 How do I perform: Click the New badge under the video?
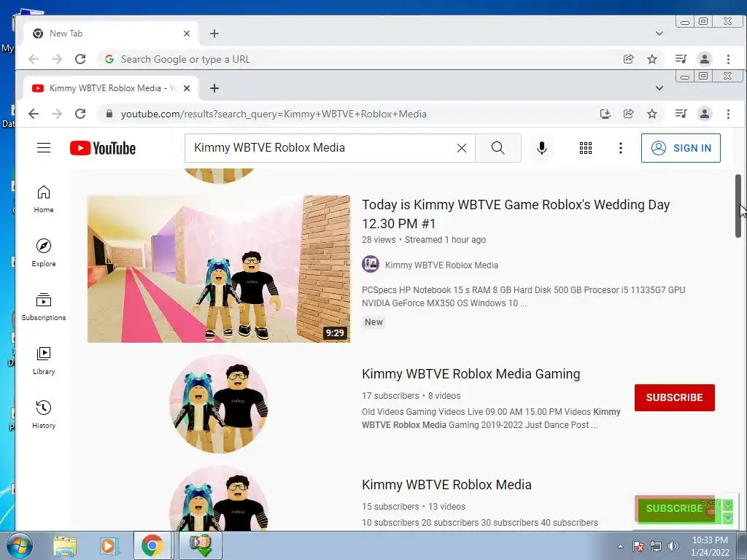coord(373,322)
